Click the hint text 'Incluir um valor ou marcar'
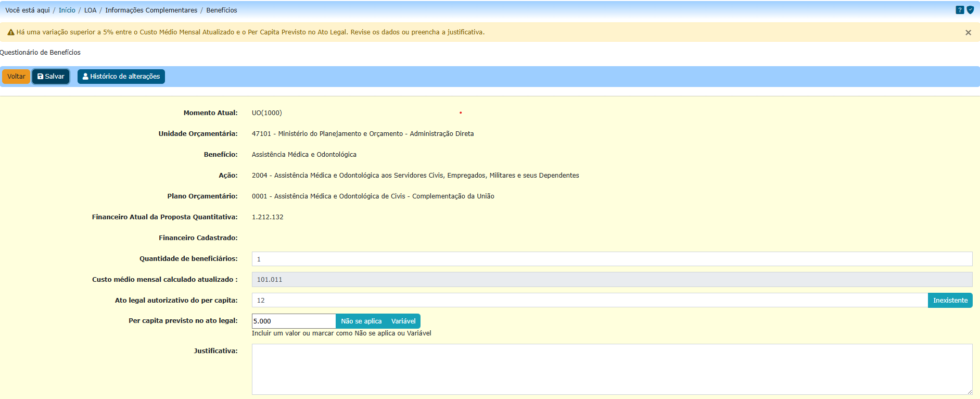Image resolution: width=980 pixels, height=399 pixels. [341, 333]
